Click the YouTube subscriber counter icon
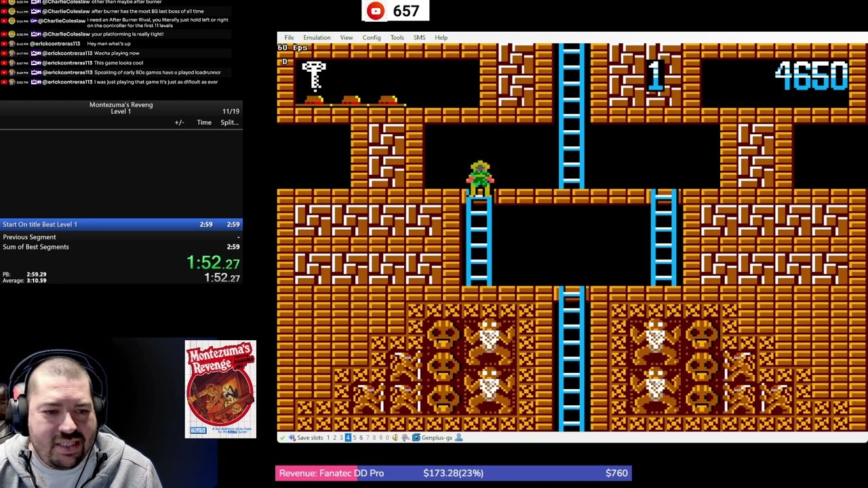 coord(375,11)
